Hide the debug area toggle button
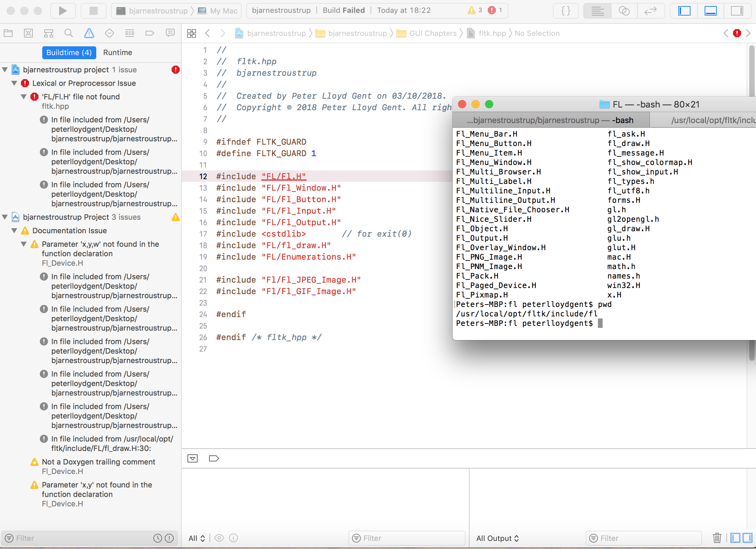Screen dimensions: 756x549 click(193, 458)
